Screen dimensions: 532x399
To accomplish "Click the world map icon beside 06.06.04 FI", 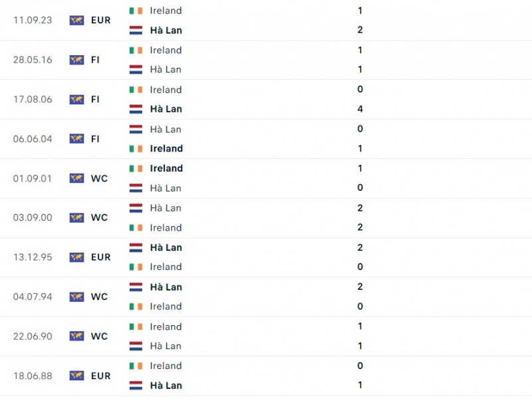I will point(76,139).
